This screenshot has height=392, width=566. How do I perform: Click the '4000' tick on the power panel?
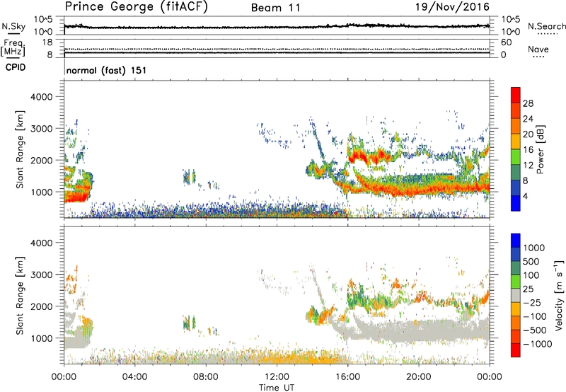[x=41, y=97]
